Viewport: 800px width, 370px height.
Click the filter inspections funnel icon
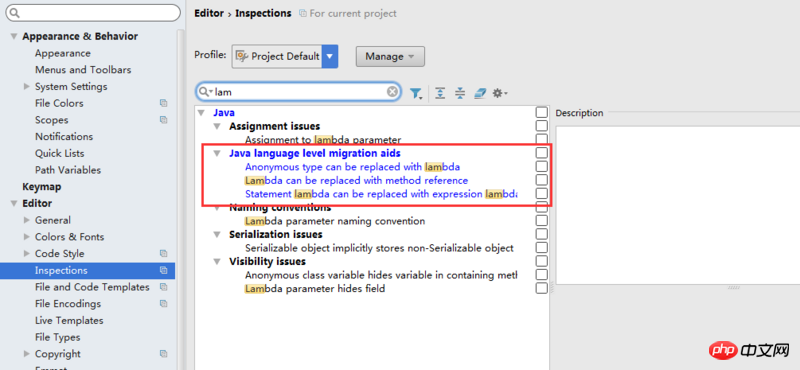pos(416,93)
